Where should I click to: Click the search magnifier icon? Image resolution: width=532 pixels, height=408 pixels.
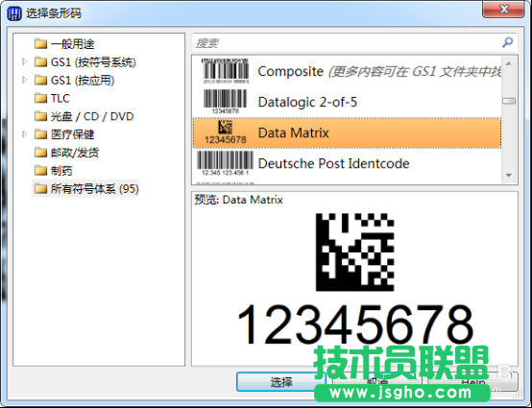click(x=507, y=43)
